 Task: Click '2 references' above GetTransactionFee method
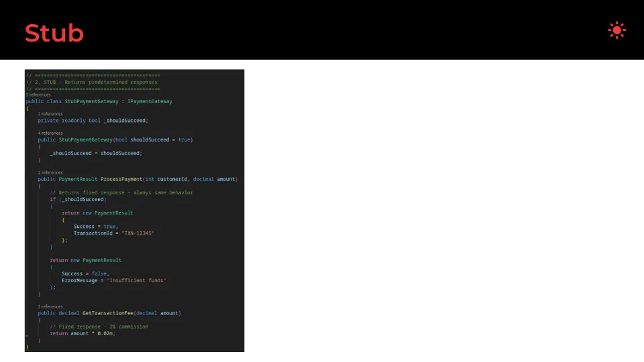point(50,306)
